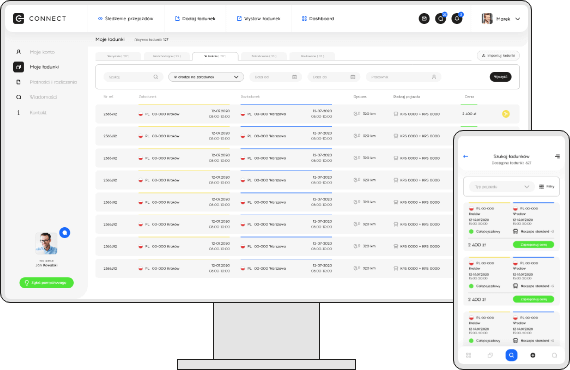
Task: Click the person icon in the last filter field
Action: pyautogui.click(x=434, y=77)
